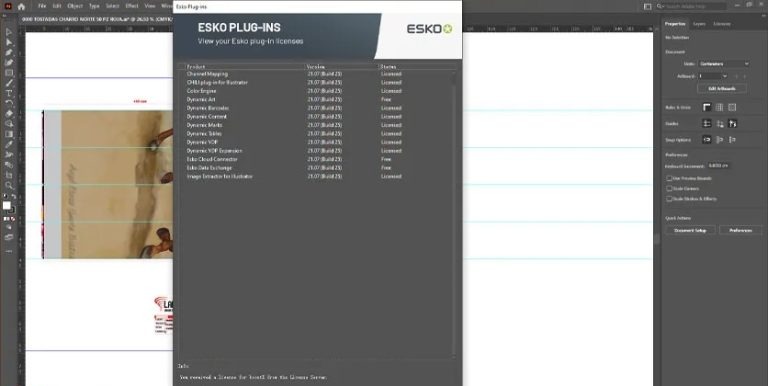Open the Select menu
Screen dimensions: 768x386
[x=113, y=6]
